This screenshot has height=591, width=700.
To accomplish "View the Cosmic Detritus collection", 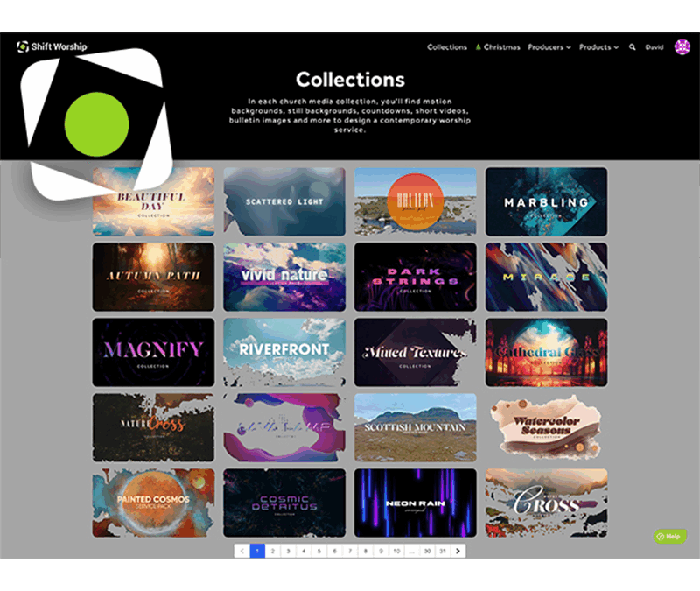I will point(284,503).
